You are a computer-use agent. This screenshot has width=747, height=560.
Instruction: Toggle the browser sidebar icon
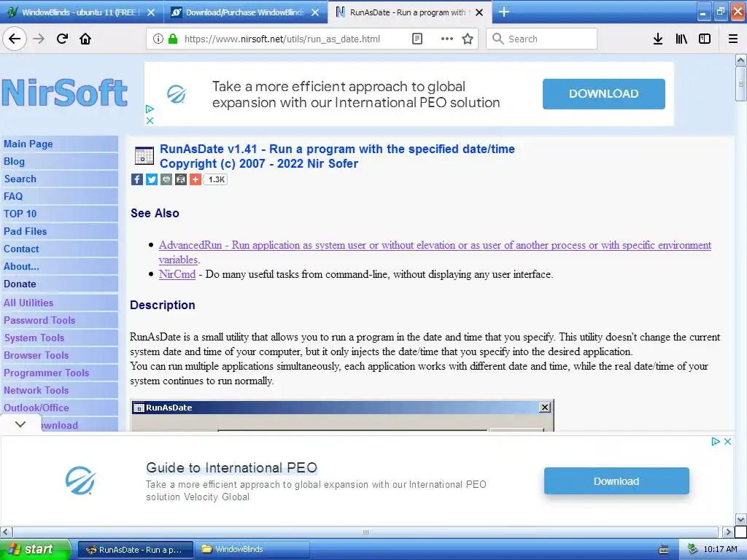(x=705, y=39)
